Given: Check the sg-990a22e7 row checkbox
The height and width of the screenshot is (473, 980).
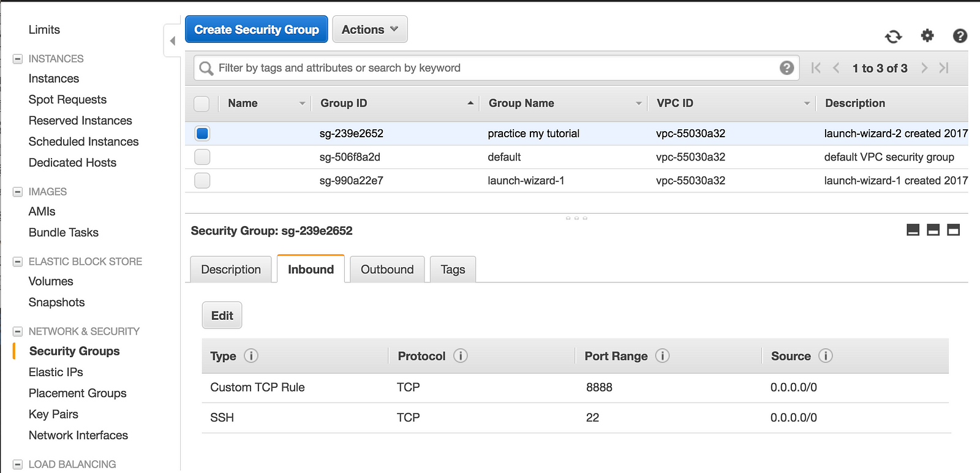Looking at the screenshot, I should (x=202, y=180).
